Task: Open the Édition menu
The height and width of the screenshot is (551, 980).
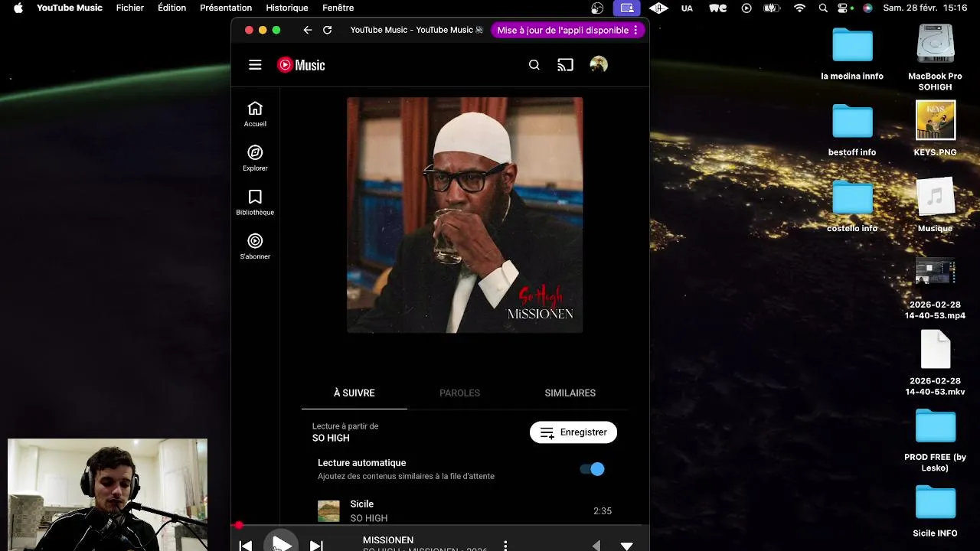Action: click(171, 8)
